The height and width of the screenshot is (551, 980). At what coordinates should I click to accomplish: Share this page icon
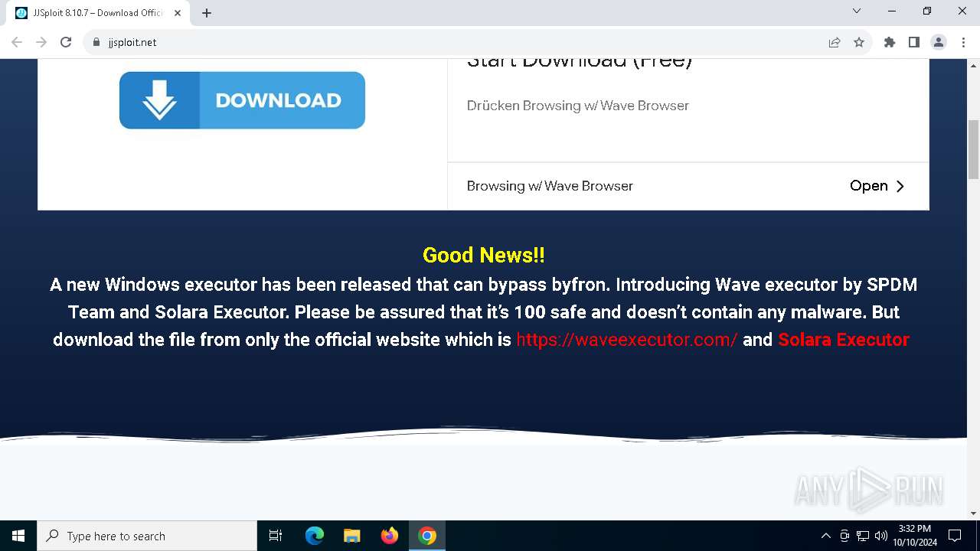click(x=835, y=42)
